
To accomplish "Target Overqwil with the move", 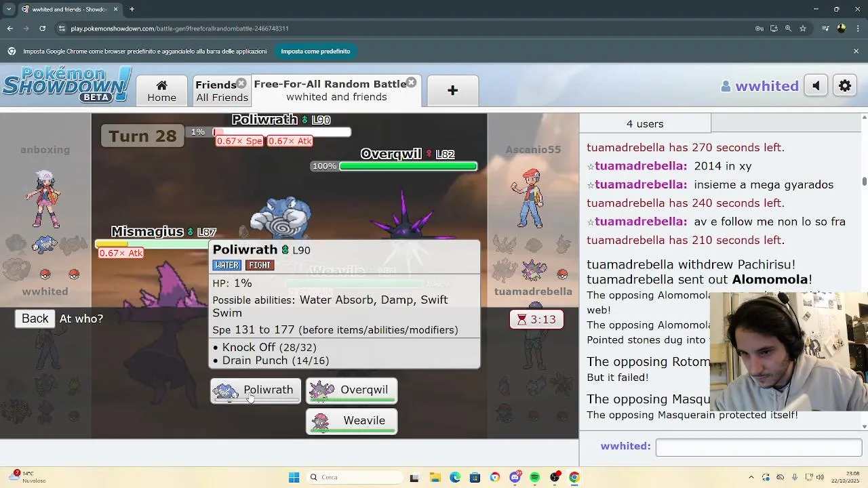I will 351,390.
